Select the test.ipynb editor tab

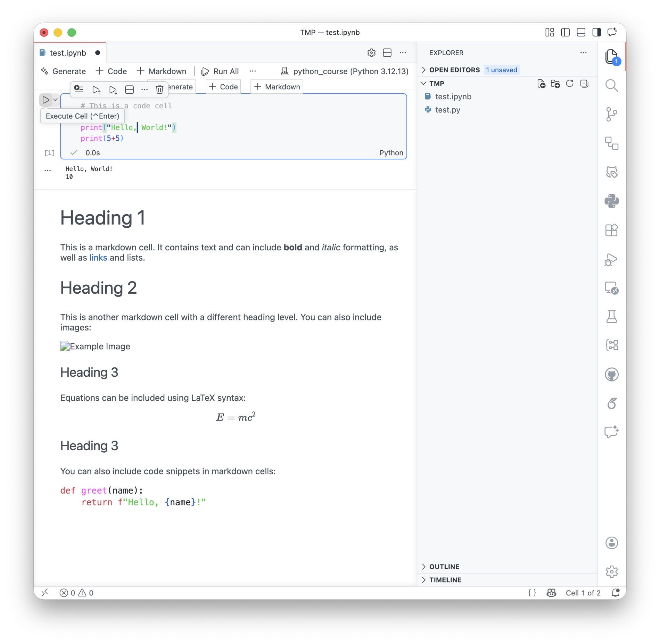[68, 53]
